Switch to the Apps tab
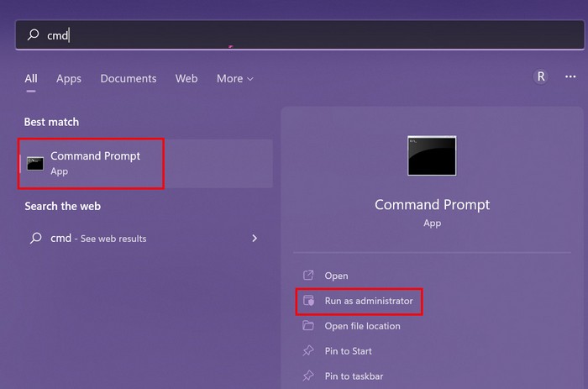 click(x=69, y=78)
